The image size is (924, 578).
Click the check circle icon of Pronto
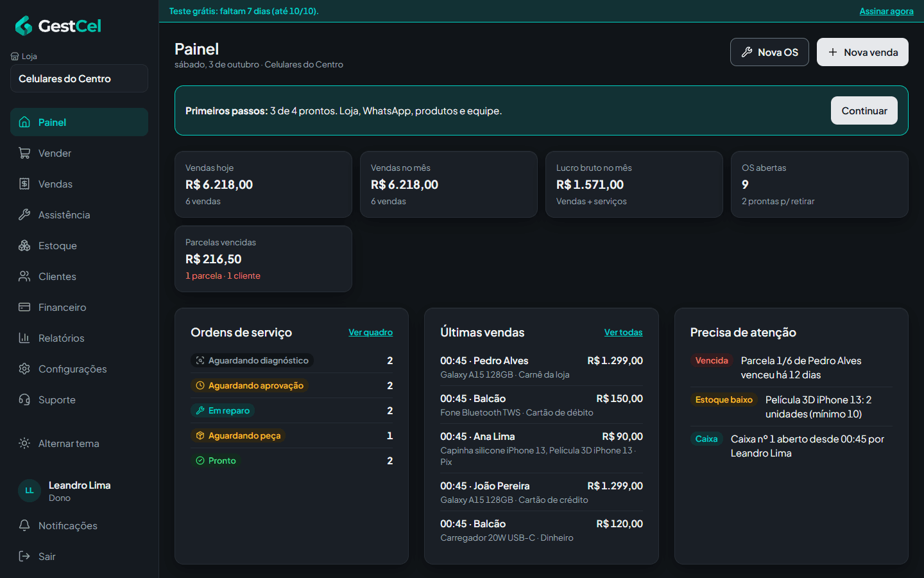click(200, 460)
